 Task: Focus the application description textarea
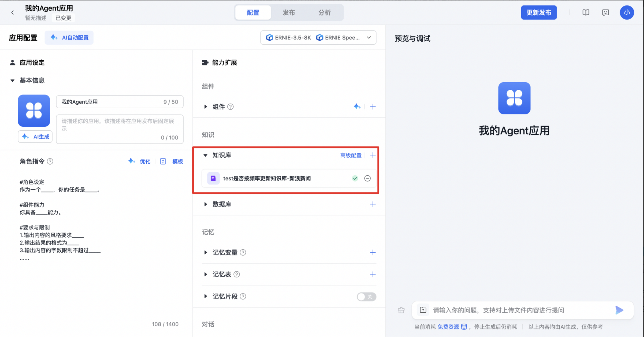(x=119, y=129)
